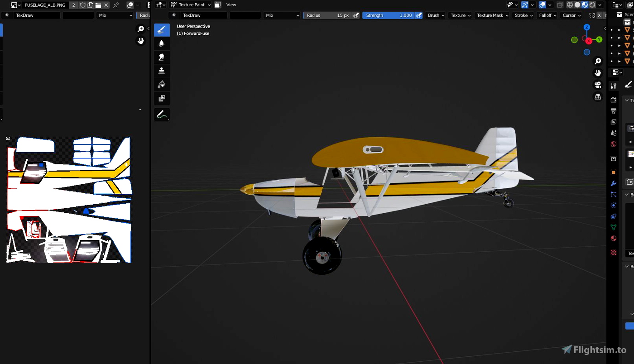
Task: Select the Smear tool
Action: (x=162, y=57)
